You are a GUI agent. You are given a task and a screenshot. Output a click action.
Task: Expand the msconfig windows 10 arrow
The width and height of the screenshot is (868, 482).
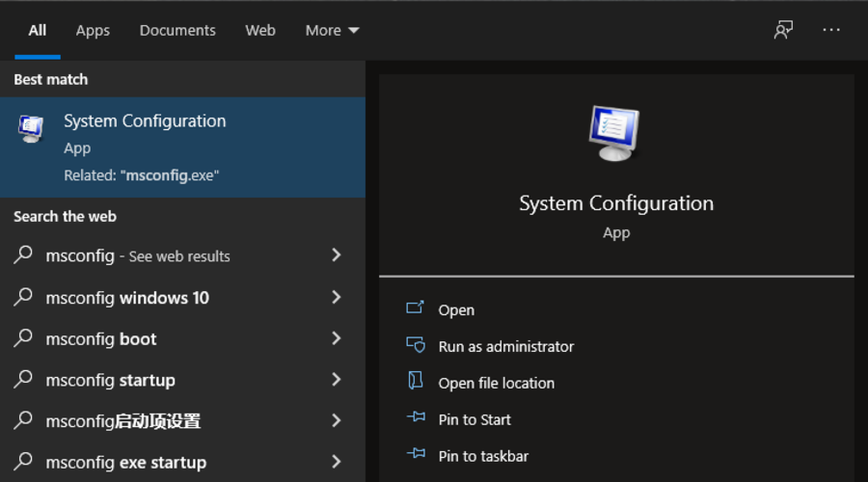(336, 297)
